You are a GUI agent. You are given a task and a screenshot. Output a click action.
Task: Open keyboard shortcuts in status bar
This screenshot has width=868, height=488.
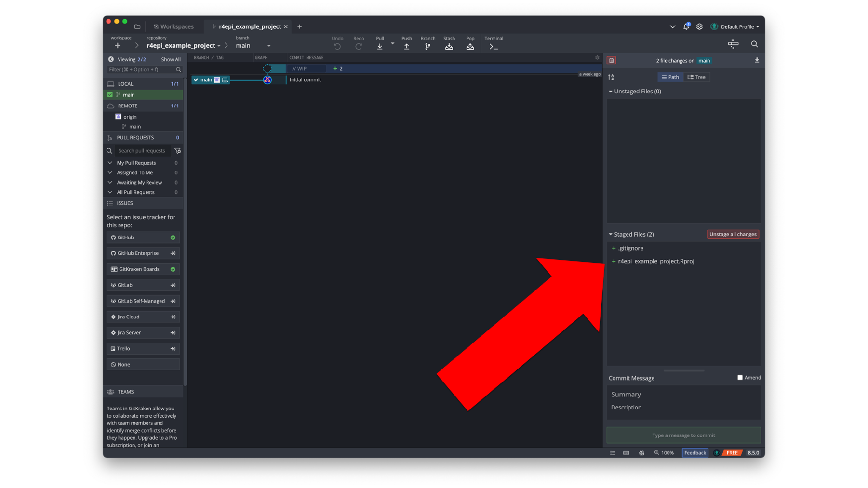point(626,453)
